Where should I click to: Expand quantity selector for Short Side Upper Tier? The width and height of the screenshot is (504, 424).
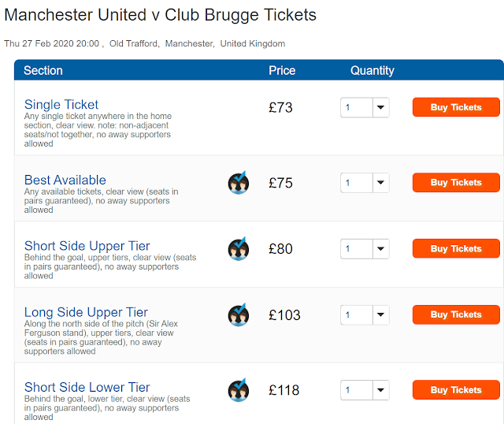tap(365, 249)
